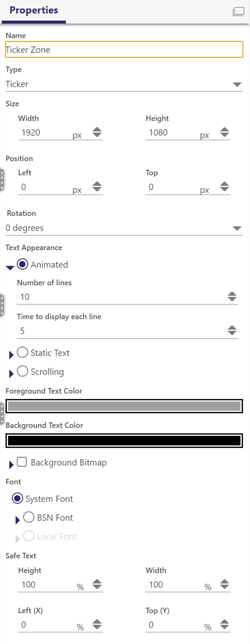Change Number of lines with stepper
The image size is (250, 644).
[x=232, y=296]
